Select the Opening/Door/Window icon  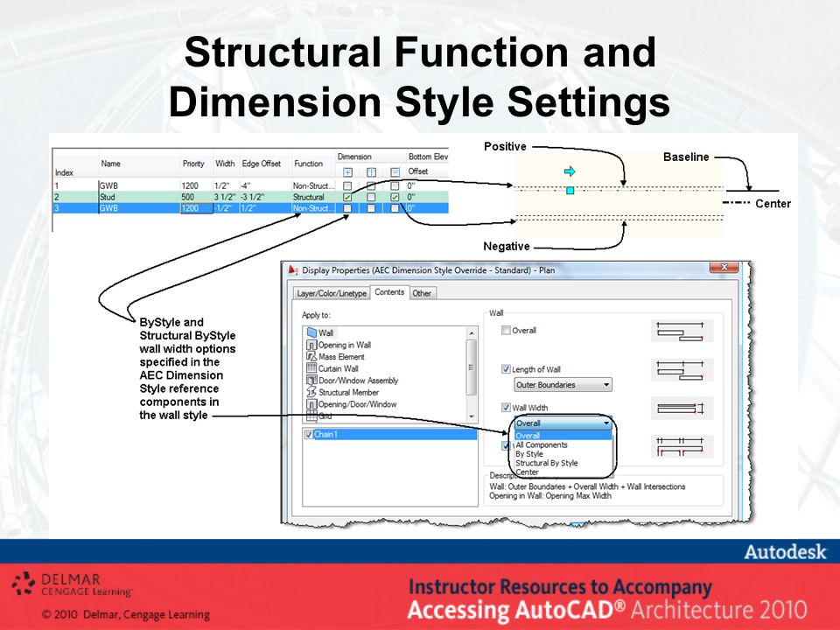311,404
